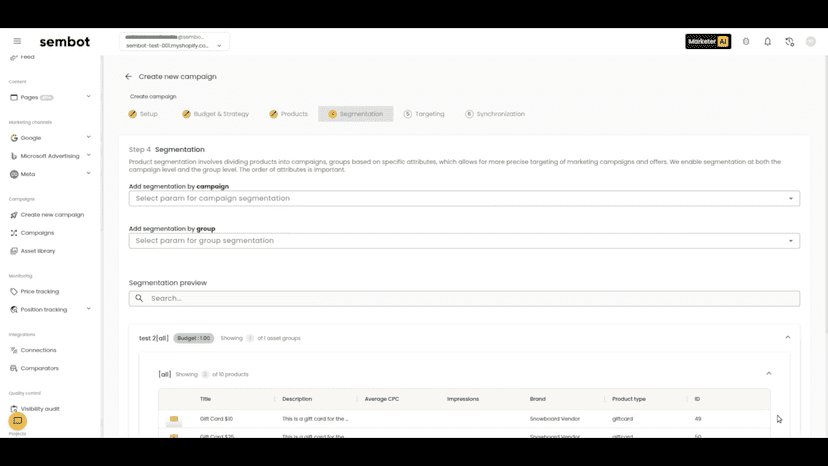This screenshot has height=466, width=828.
Task: Click the Feed sidebar item
Action: point(27,57)
